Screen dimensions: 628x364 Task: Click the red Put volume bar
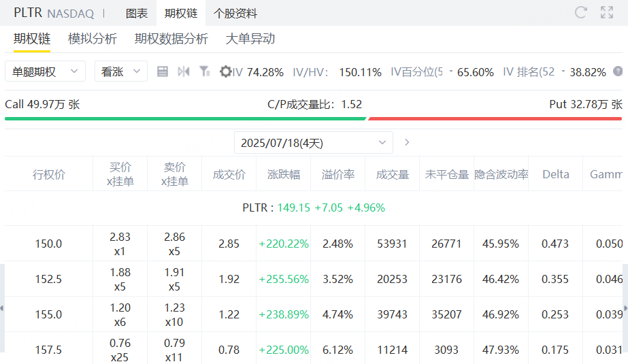point(495,118)
